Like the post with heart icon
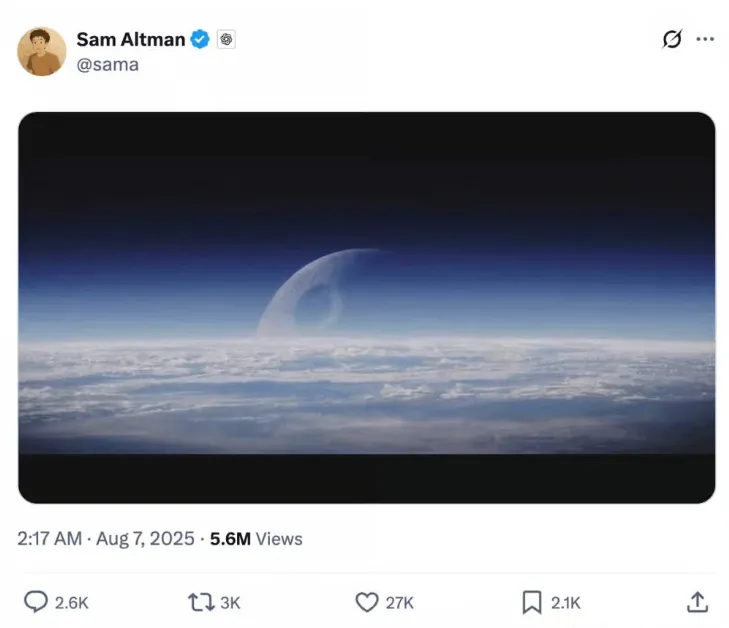The height and width of the screenshot is (628, 729). (x=367, y=602)
